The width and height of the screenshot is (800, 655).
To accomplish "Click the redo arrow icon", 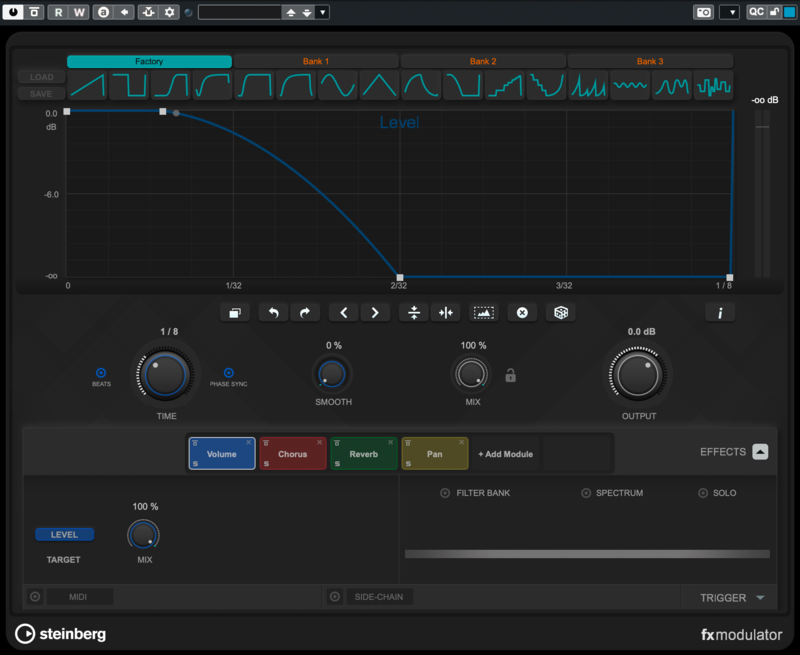I will pos(304,313).
